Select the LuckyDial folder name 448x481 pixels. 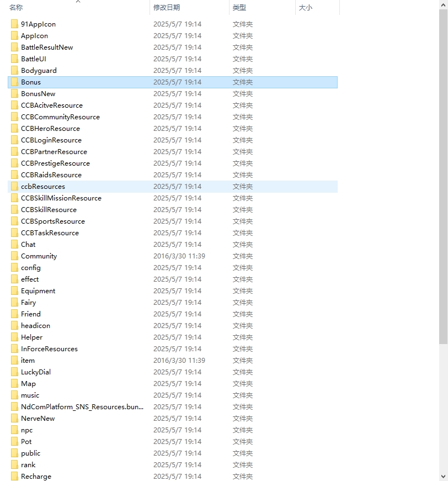(x=36, y=372)
